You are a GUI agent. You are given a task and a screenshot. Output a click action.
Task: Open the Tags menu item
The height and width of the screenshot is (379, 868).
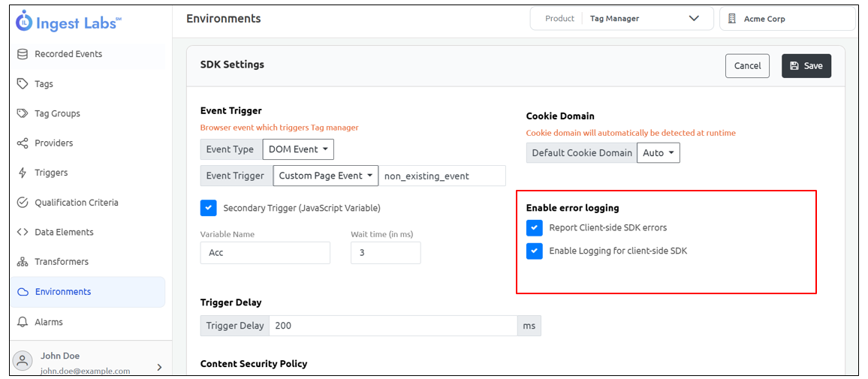tap(44, 84)
